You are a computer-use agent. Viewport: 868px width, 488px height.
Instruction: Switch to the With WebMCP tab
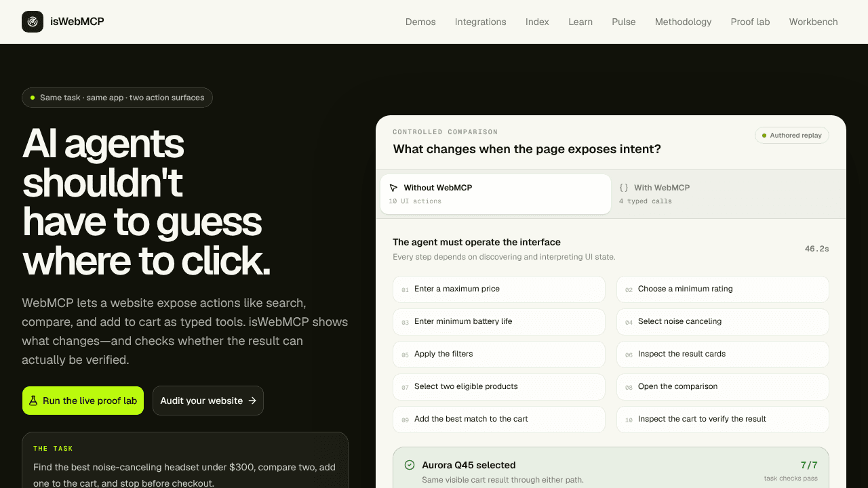coord(726,194)
